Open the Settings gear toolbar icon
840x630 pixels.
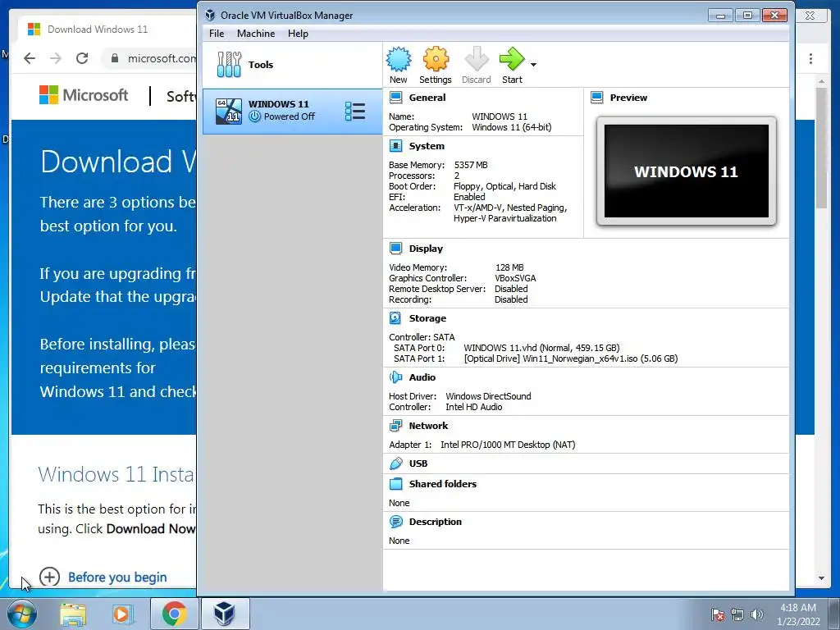436,59
